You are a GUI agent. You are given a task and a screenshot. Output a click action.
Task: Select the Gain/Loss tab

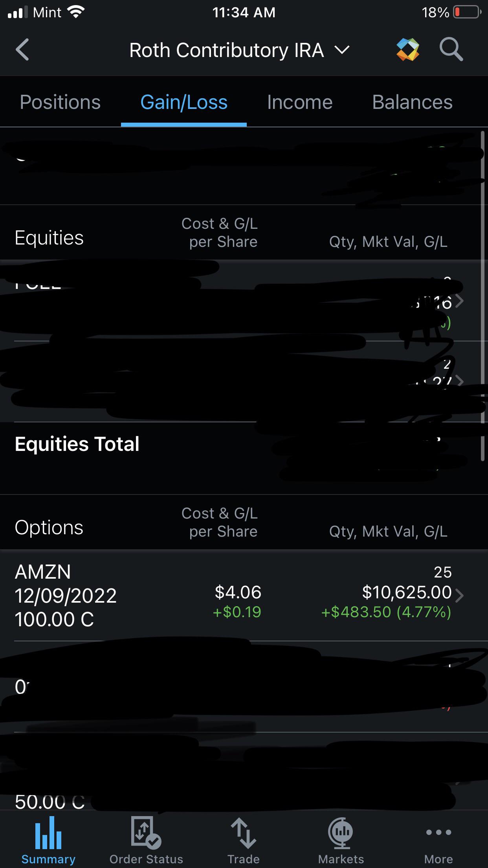pos(184,102)
